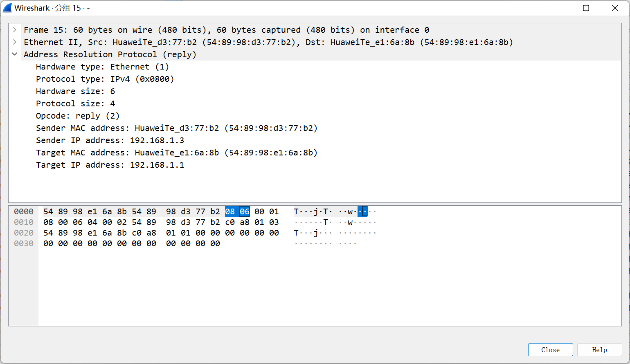The width and height of the screenshot is (630, 364).
Task: Open Help
Action: click(599, 350)
